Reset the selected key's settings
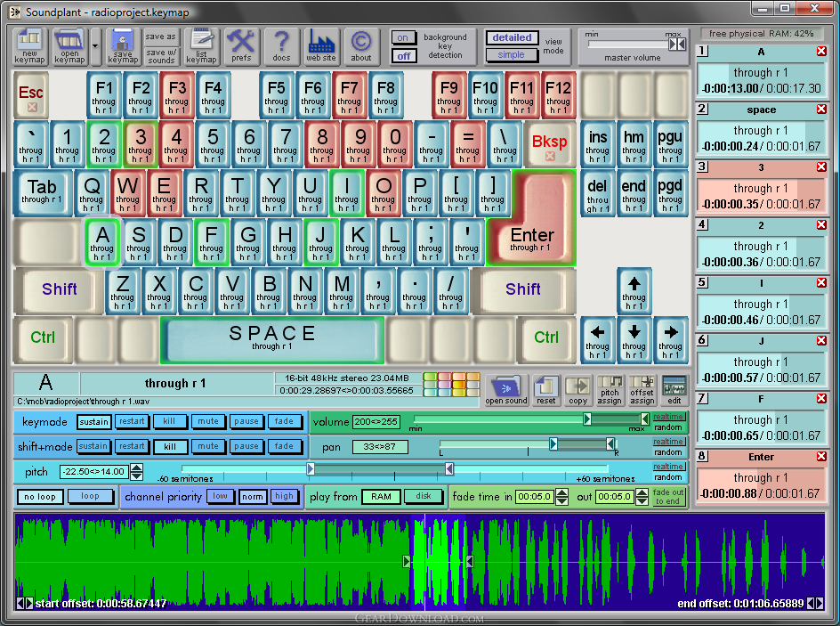Image resolution: width=840 pixels, height=626 pixels. click(x=545, y=390)
